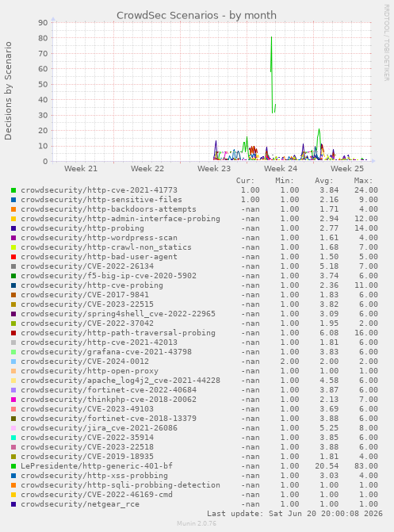This screenshot has height=532, width=394.
Task: Select the crowdsecurity/http-sqli-probbing-detection legend label
Action: [x=120, y=485]
